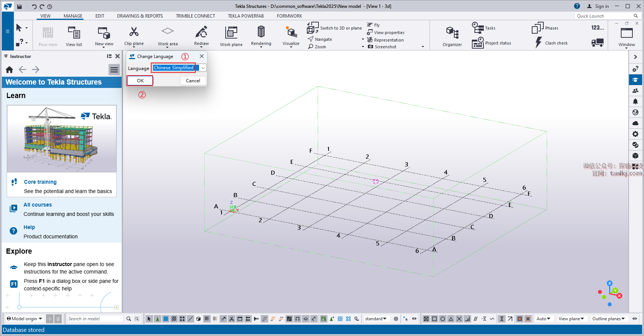The image size is (644, 336).
Task: Click the Clash check lightning icon
Action: click(538, 43)
